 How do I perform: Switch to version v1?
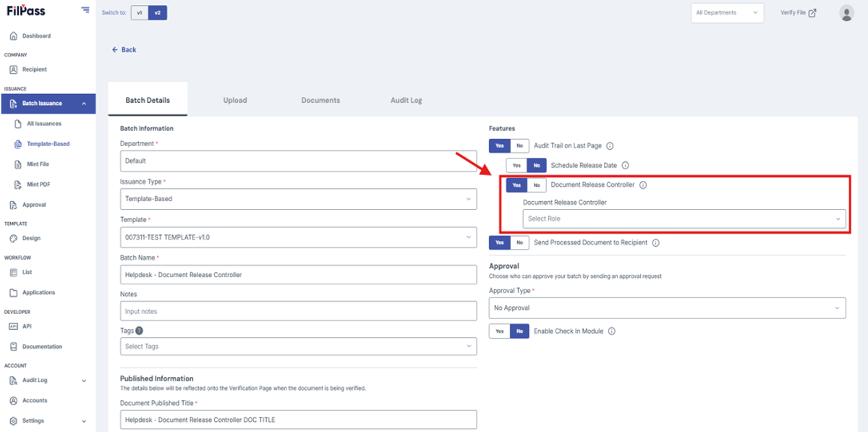coord(140,12)
